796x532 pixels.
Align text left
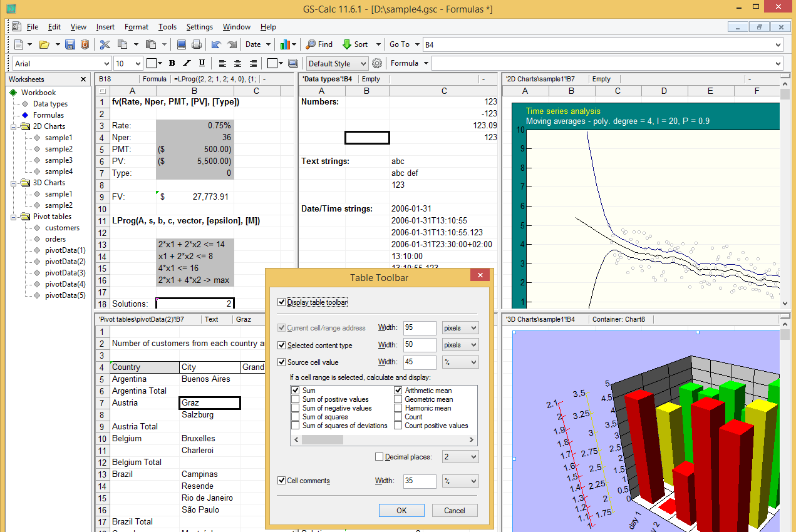(x=222, y=63)
